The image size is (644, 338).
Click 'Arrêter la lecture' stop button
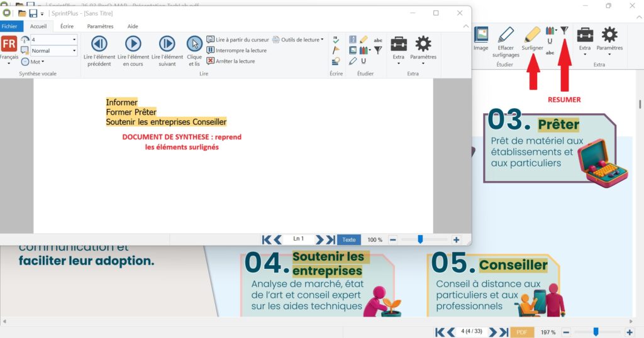pos(211,61)
